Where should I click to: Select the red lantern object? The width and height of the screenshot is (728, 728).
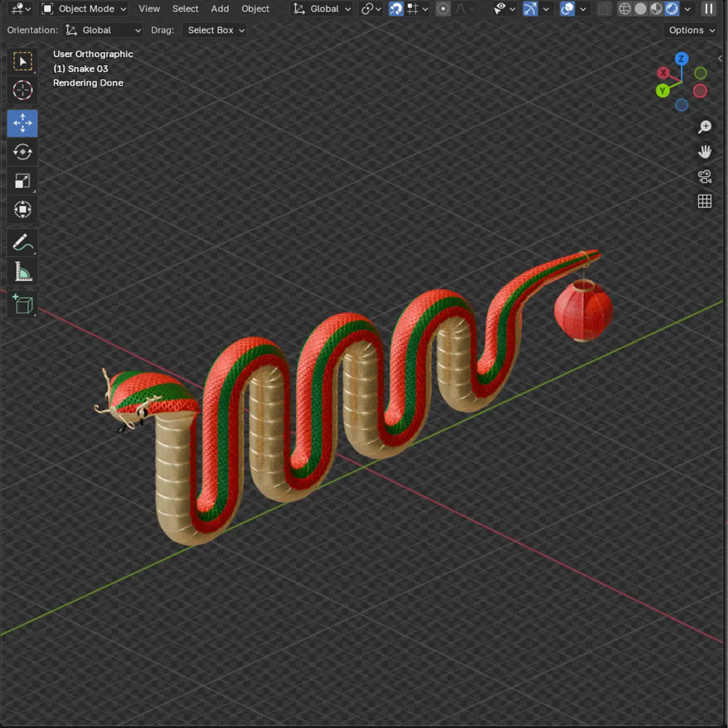tap(584, 311)
